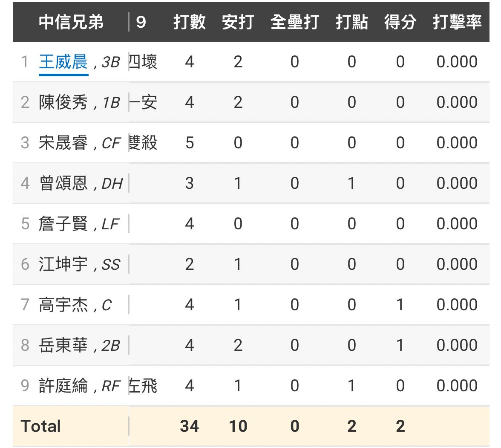Click 岳東華 player name
Viewport: 501px width, 448px height.
(63, 346)
